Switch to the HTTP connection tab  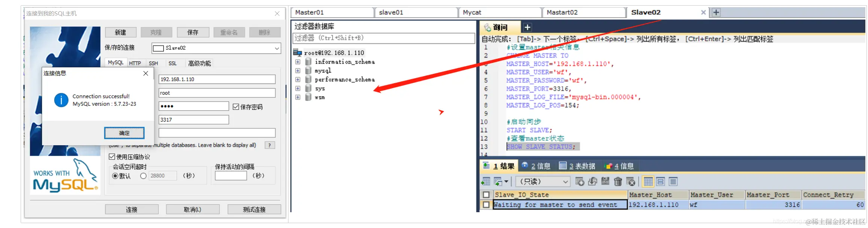coord(135,63)
